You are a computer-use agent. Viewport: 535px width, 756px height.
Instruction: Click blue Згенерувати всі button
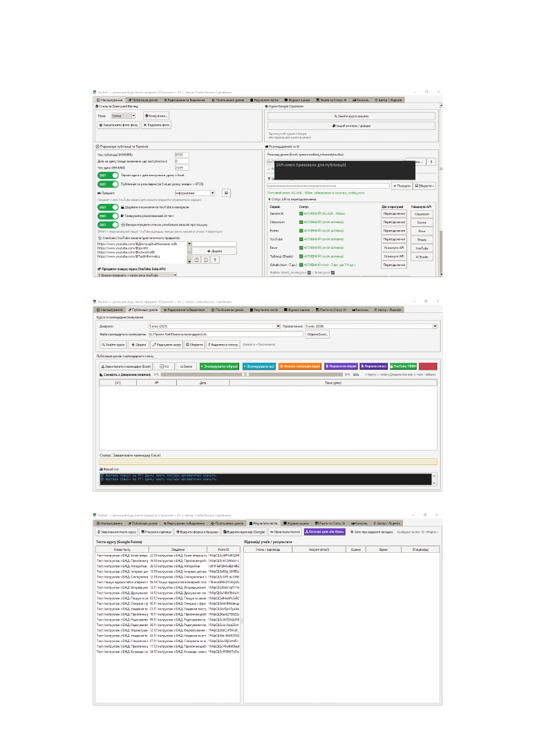[x=258, y=366]
